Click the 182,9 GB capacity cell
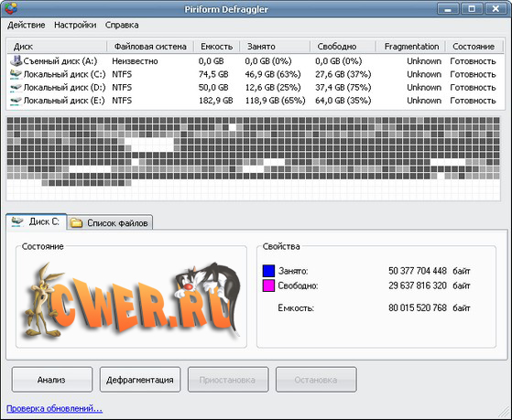The image size is (512, 420). pyautogui.click(x=216, y=101)
